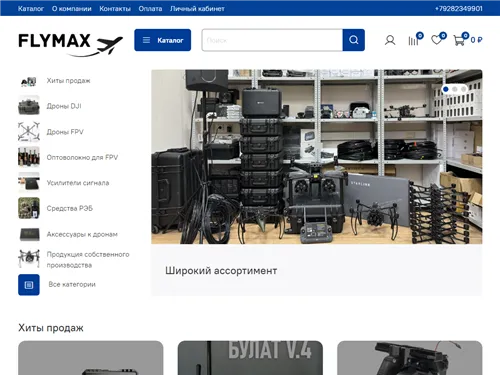Open the first product card under Хиты продаж
The image size is (500, 375).
coord(91,358)
